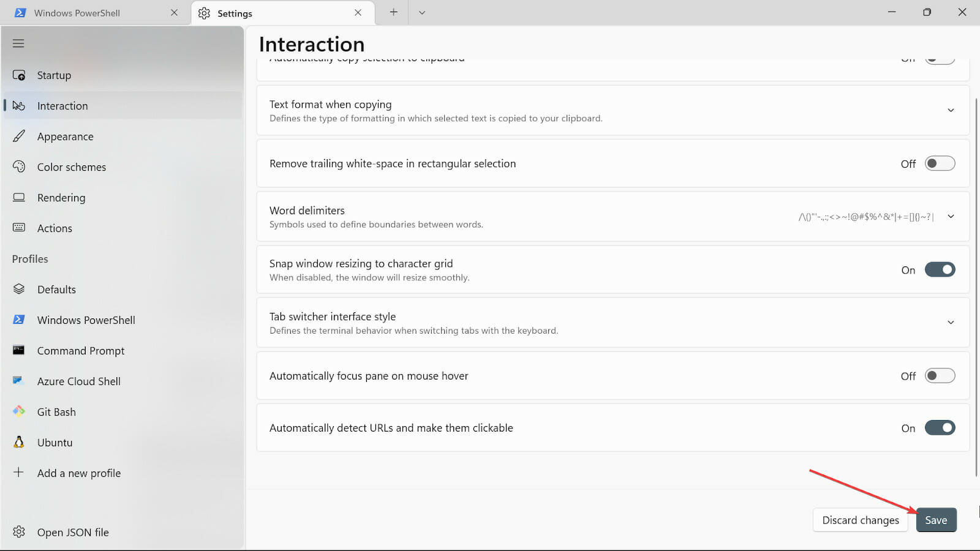Image resolution: width=980 pixels, height=551 pixels.
Task: Go to Startup settings page
Action: coord(123,75)
